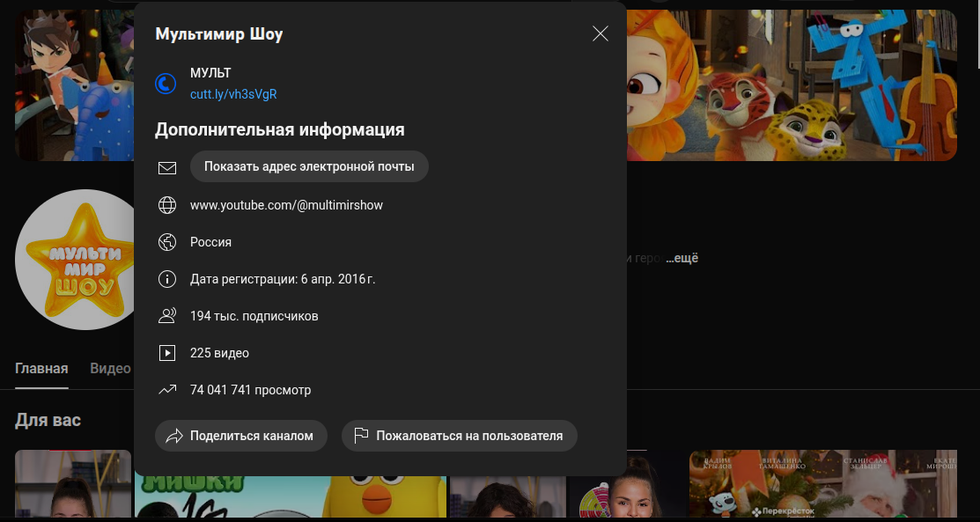980x522 pixels.
Task: Click the Для вас section heading
Action: coord(48,420)
